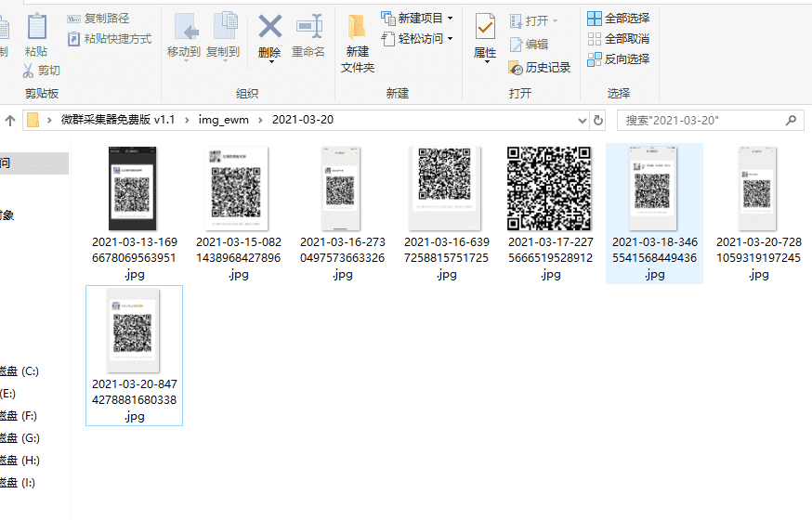812x520 pixels.
Task: Click 反向选择 invert selection button
Action: pyautogui.click(x=618, y=59)
